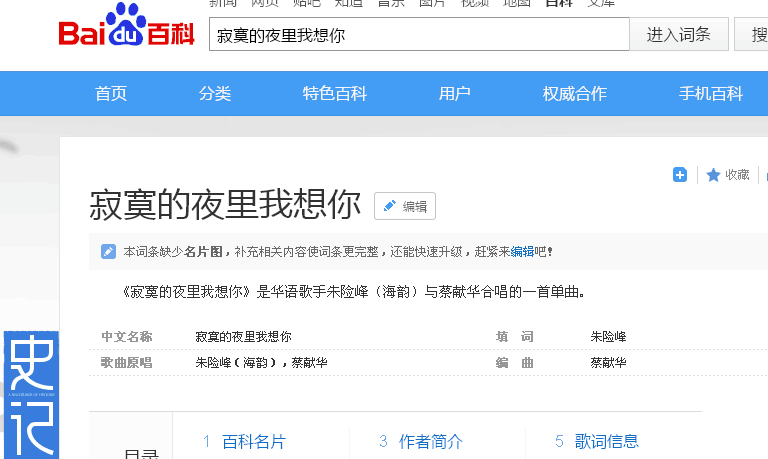The height and width of the screenshot is (459, 768).
Task: Jump to section 1 百科名片
Action: [253, 441]
